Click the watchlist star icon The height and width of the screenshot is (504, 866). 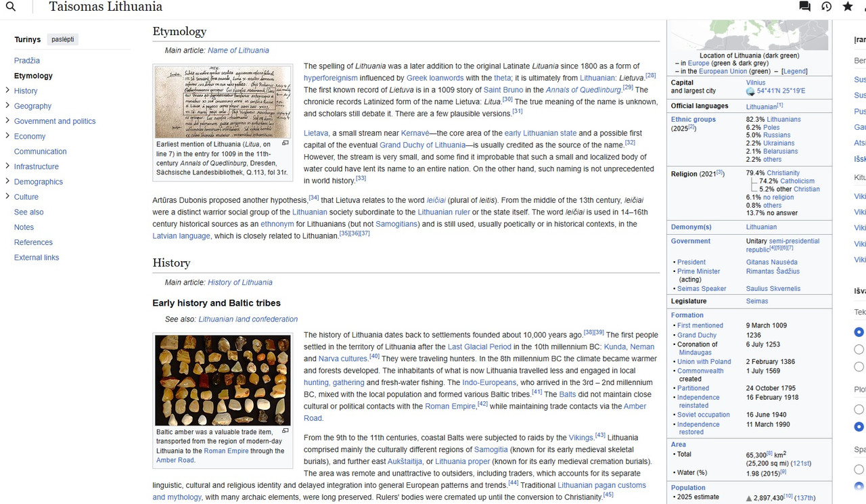(848, 7)
